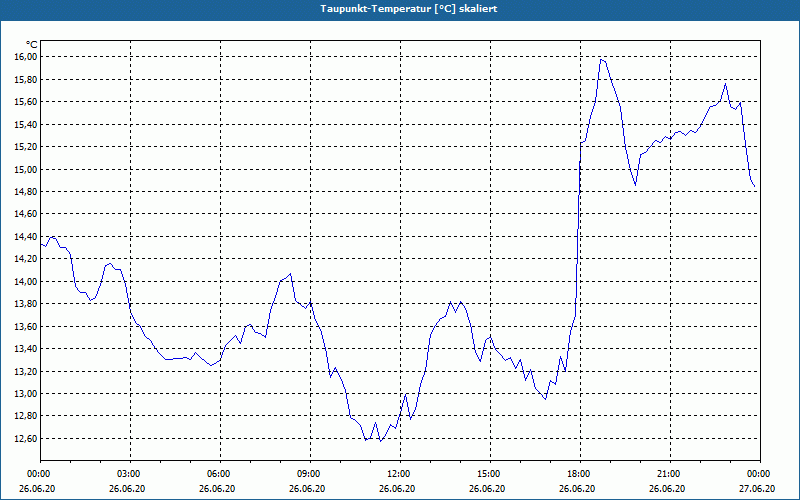Click the 15,20 y-axis label

pos(26,147)
